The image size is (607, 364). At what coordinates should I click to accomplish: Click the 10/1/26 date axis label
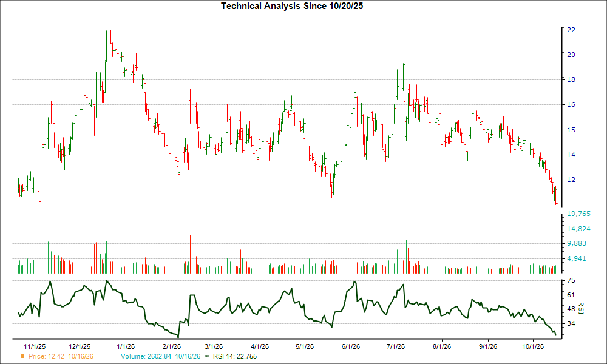(533, 346)
